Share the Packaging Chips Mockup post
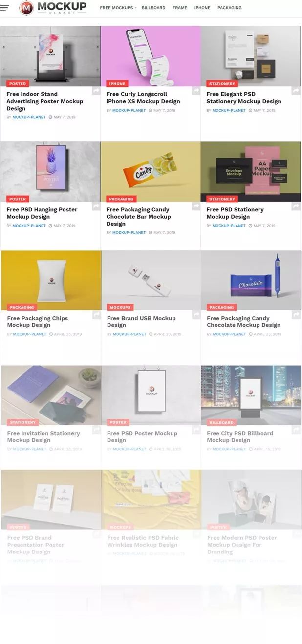The image size is (302, 644). pyautogui.click(x=96, y=315)
